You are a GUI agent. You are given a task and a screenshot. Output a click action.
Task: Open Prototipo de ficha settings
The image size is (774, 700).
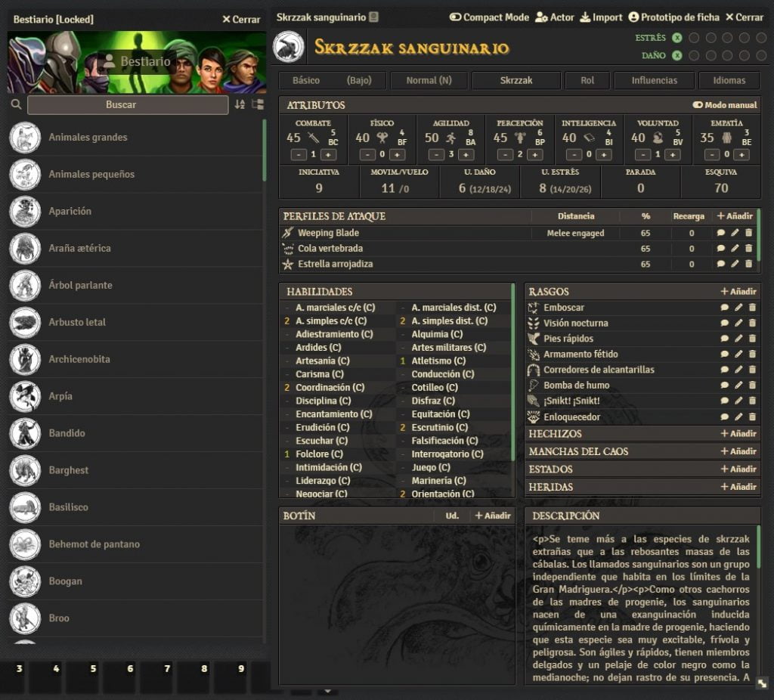click(672, 17)
